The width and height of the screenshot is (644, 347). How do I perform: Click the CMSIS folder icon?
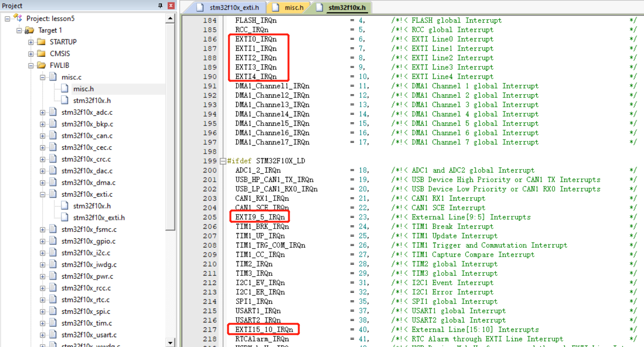tap(41, 54)
